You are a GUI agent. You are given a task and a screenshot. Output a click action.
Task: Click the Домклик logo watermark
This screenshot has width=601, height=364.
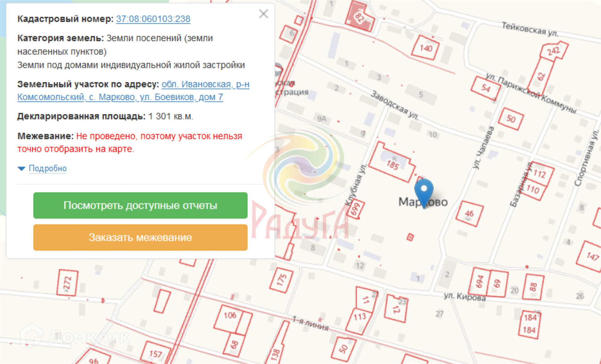[x=75, y=337]
